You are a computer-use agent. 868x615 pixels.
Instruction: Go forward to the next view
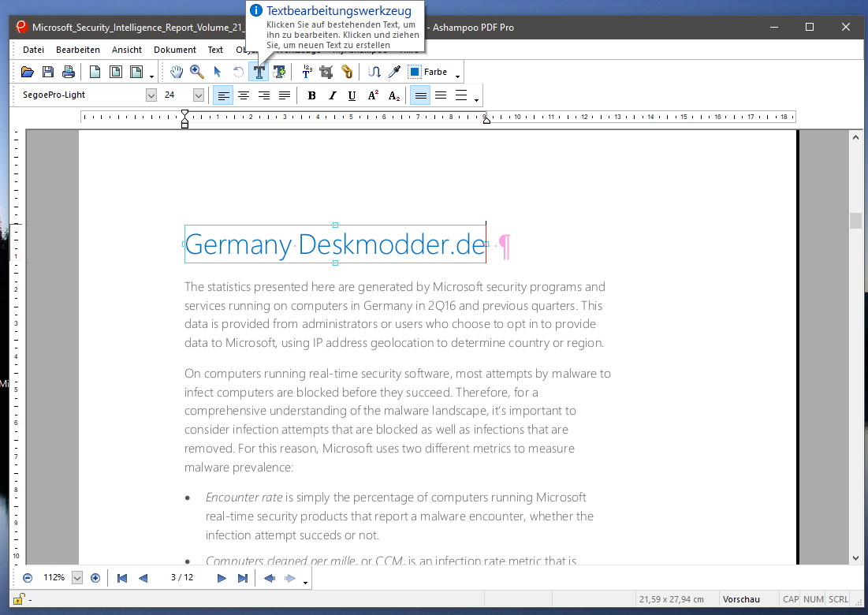290,578
